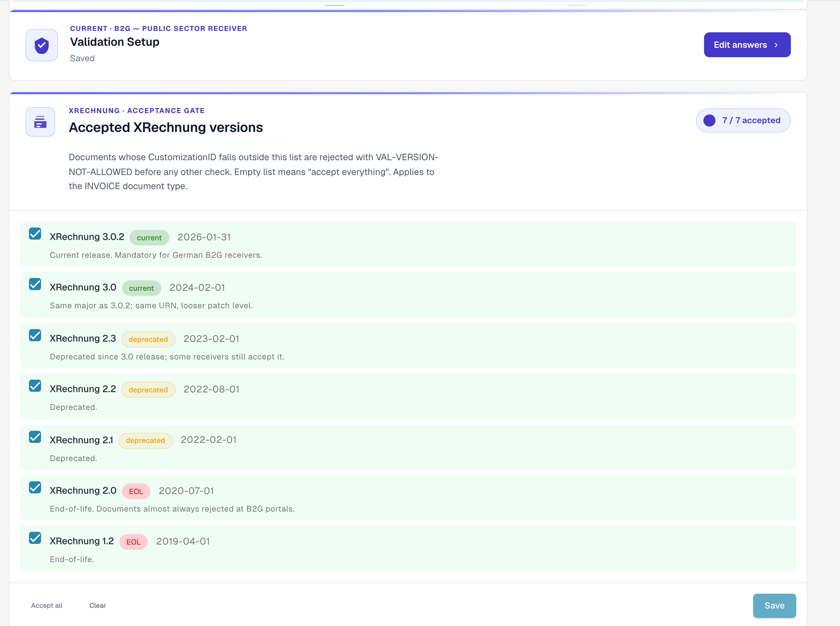Click the Accepted XRechnung versions heading
This screenshot has width=840, height=626.
click(166, 127)
